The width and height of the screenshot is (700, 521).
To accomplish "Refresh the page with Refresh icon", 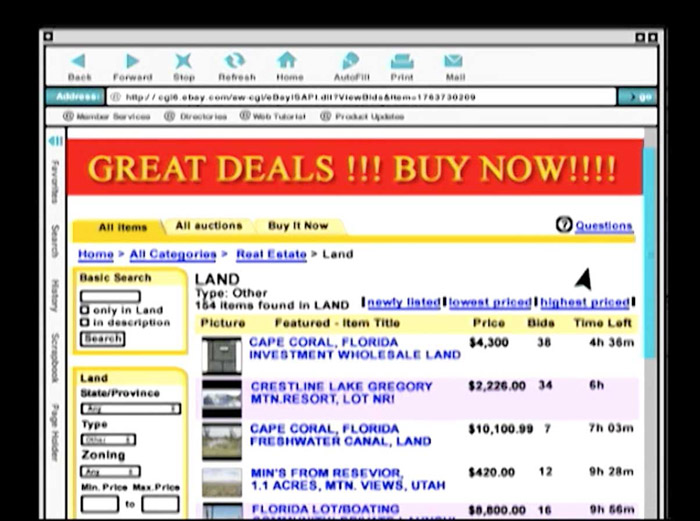I will (235, 61).
